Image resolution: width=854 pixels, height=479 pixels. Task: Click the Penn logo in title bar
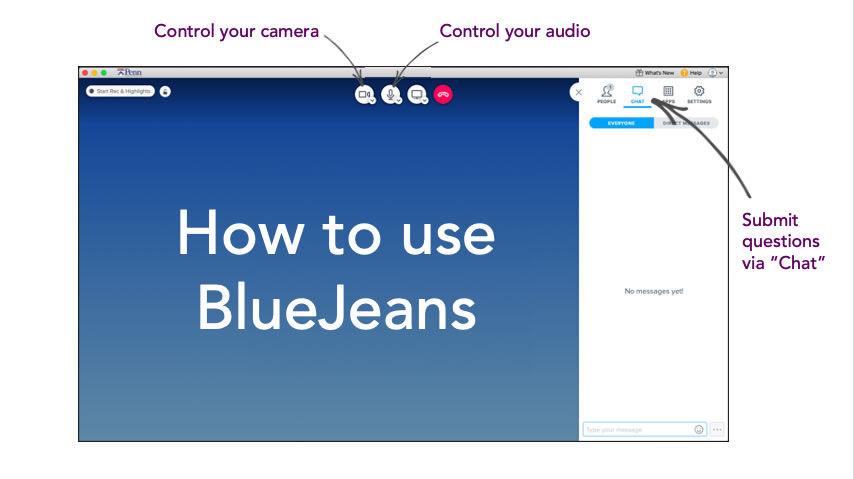pyautogui.click(x=129, y=72)
